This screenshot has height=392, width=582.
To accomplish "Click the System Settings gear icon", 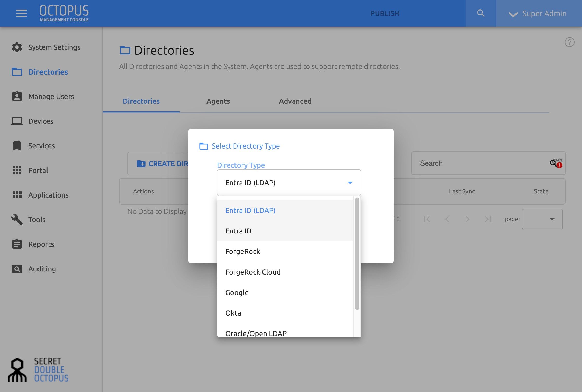I will click(x=17, y=47).
